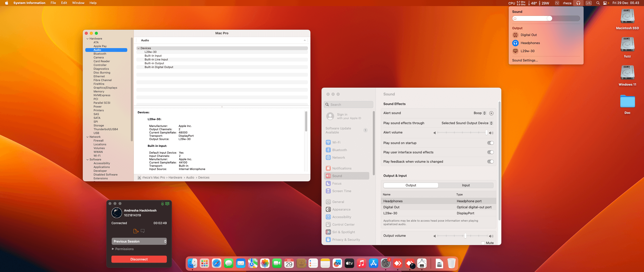Toggle Play user interface sound effects
Image resolution: width=644 pixels, height=272 pixels.
point(490,152)
